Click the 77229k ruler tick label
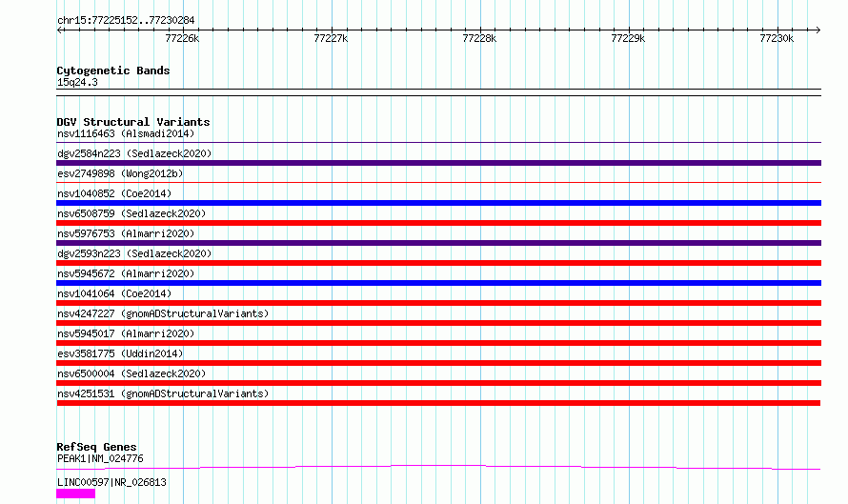Screen dimensions: 848x504 pyautogui.click(x=628, y=38)
